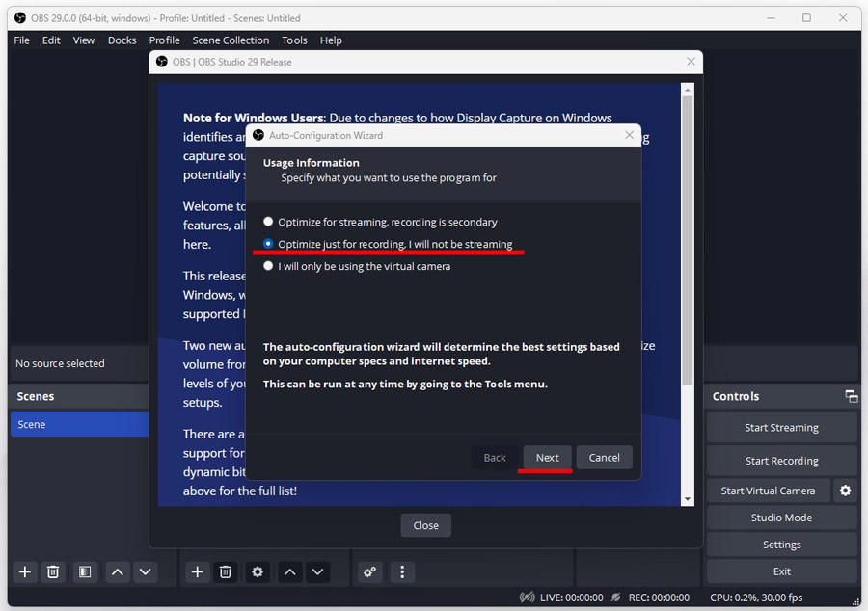
Task: Remove the source with the Sources trash icon
Action: coord(226,571)
